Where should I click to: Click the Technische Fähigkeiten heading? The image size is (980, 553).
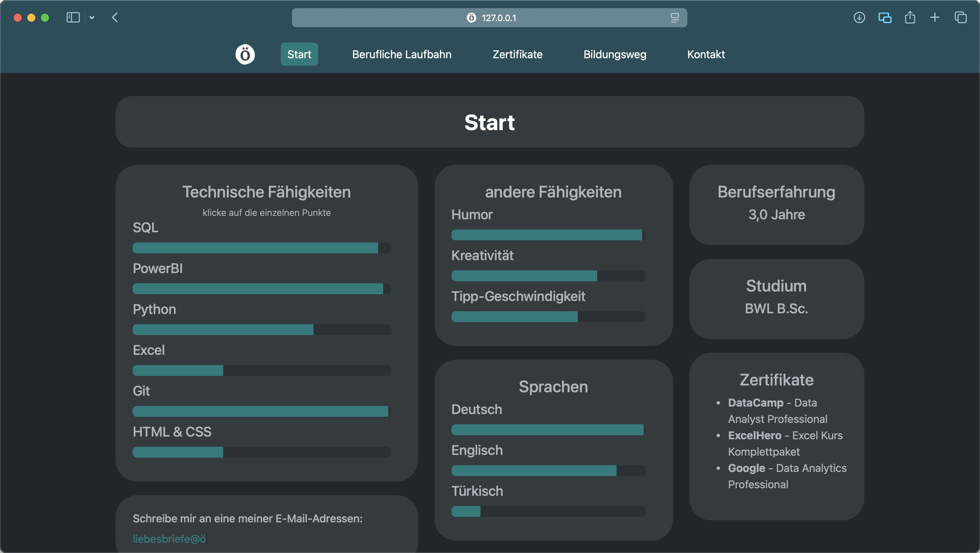click(267, 192)
